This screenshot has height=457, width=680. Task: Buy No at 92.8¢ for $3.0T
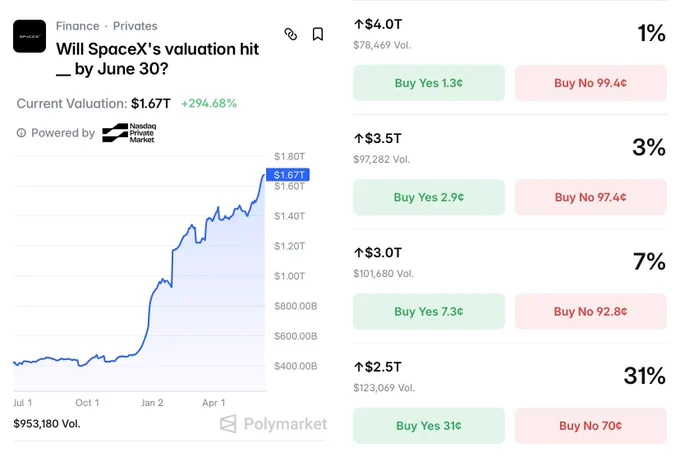(x=590, y=311)
